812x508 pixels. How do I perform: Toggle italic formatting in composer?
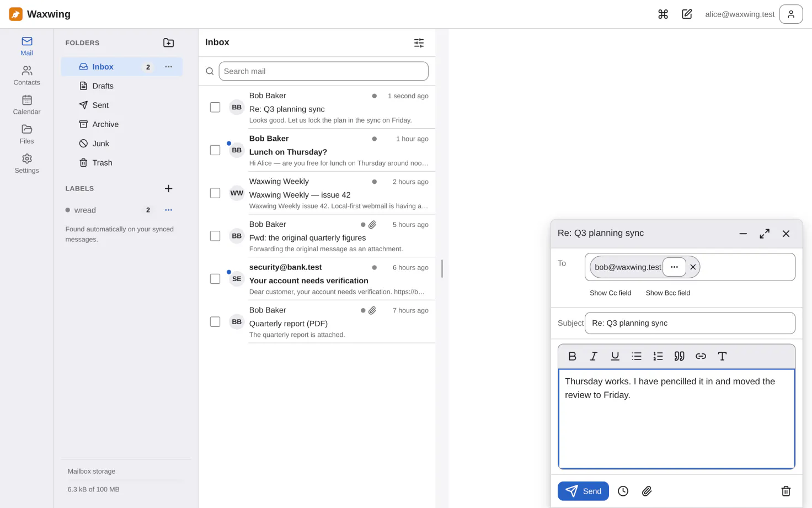point(594,356)
